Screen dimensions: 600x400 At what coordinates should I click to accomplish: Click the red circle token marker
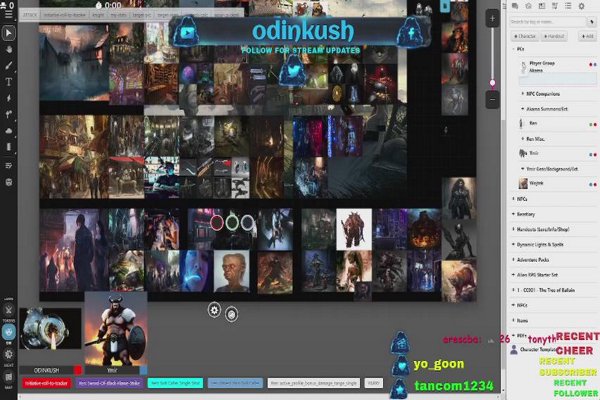[217, 222]
